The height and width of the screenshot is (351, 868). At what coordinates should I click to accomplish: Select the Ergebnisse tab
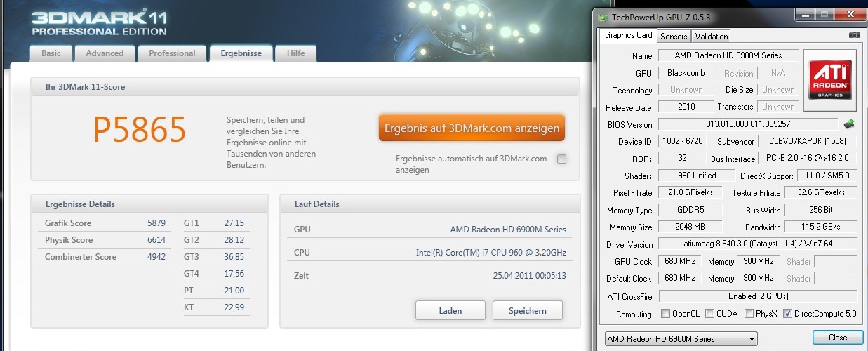coord(241,53)
